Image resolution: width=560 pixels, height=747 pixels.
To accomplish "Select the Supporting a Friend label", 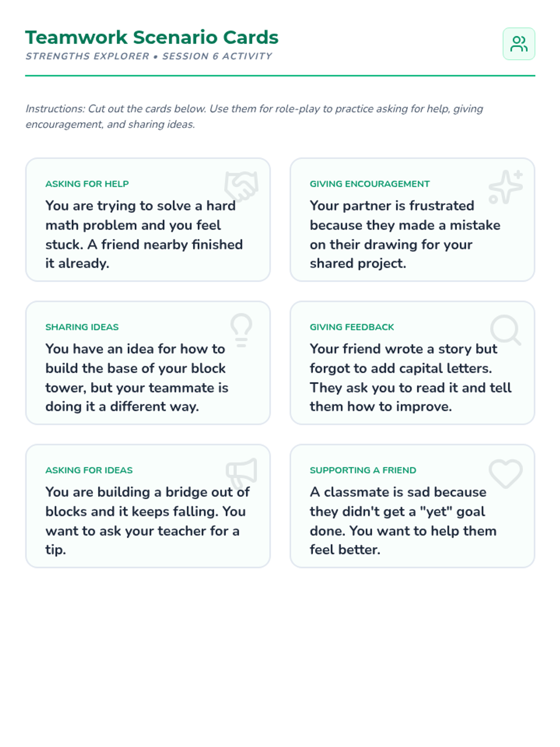I will 363,470.
